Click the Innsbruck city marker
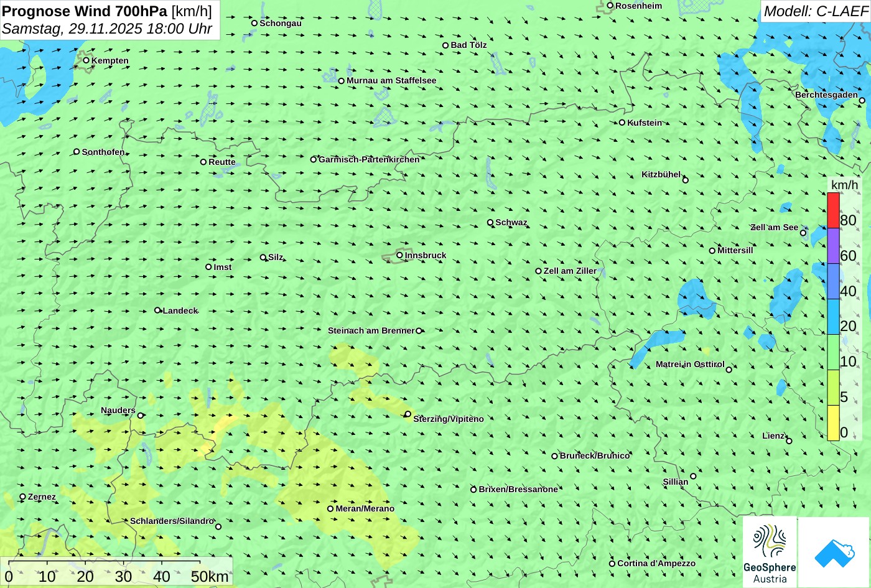Screen dimensions: 871x588 (x=400, y=255)
